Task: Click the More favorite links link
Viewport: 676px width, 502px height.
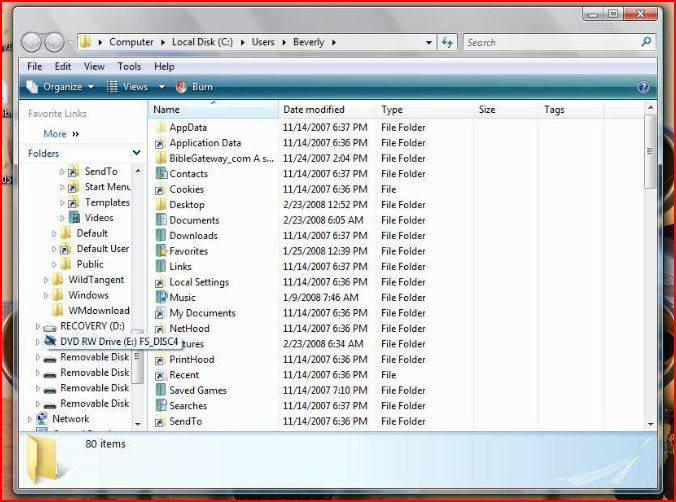Action: (x=55, y=134)
